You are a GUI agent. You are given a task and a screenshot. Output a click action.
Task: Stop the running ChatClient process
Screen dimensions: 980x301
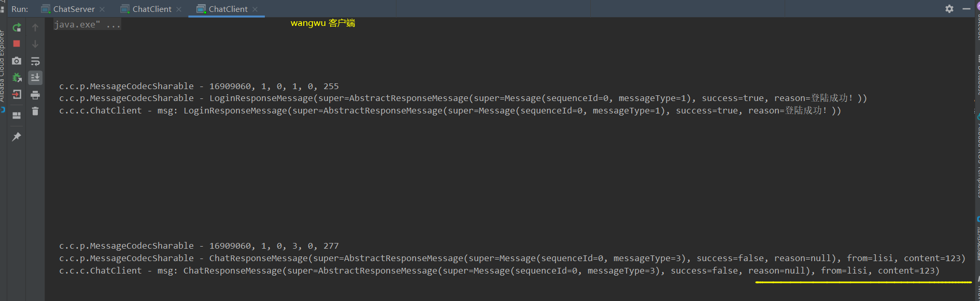click(17, 44)
